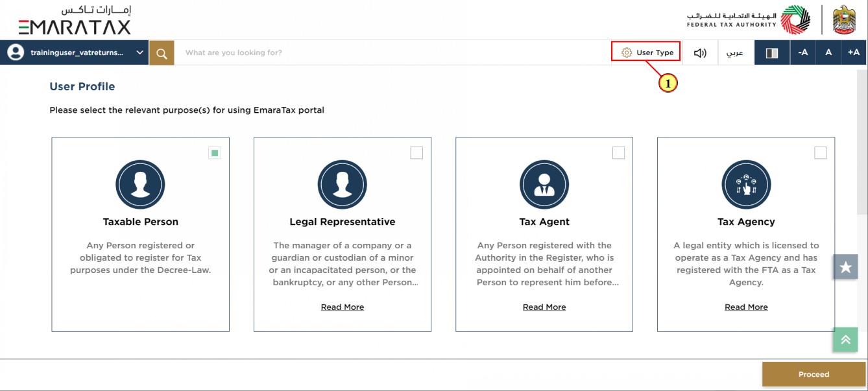Click the Tax Agency description text
Image resolution: width=868 pixels, height=391 pixels.
pyautogui.click(x=746, y=264)
